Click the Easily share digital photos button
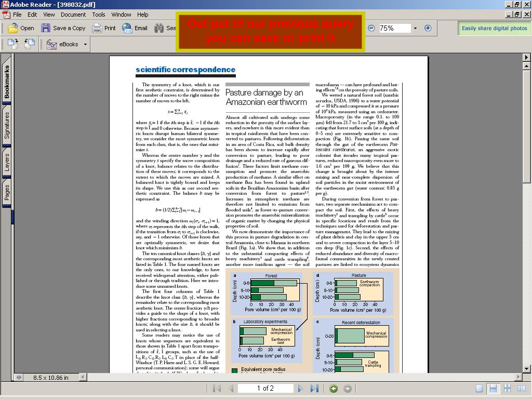Screen dimensions: 532x399 [495, 29]
